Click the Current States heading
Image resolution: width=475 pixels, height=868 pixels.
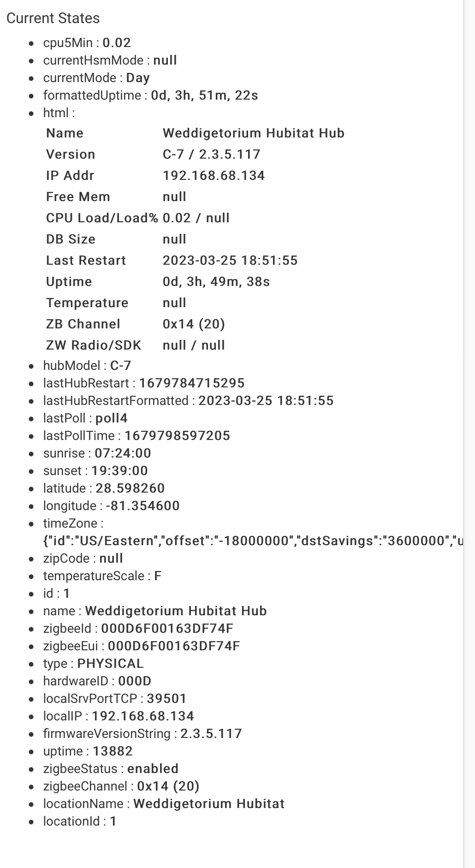[53, 18]
